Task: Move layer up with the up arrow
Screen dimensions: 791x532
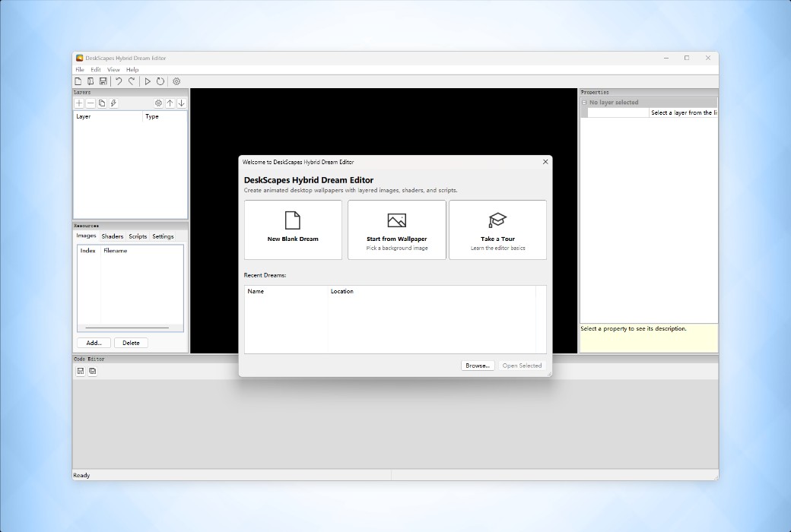Action: coord(170,103)
